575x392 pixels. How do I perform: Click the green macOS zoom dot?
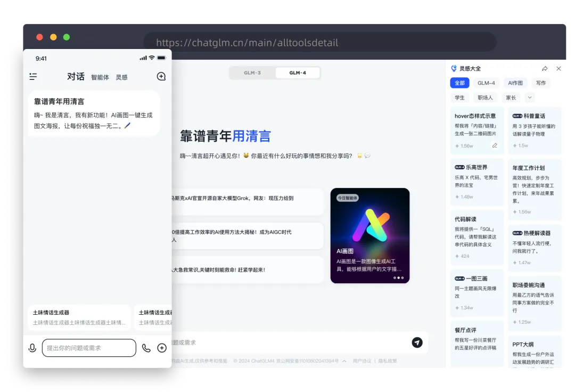click(67, 37)
